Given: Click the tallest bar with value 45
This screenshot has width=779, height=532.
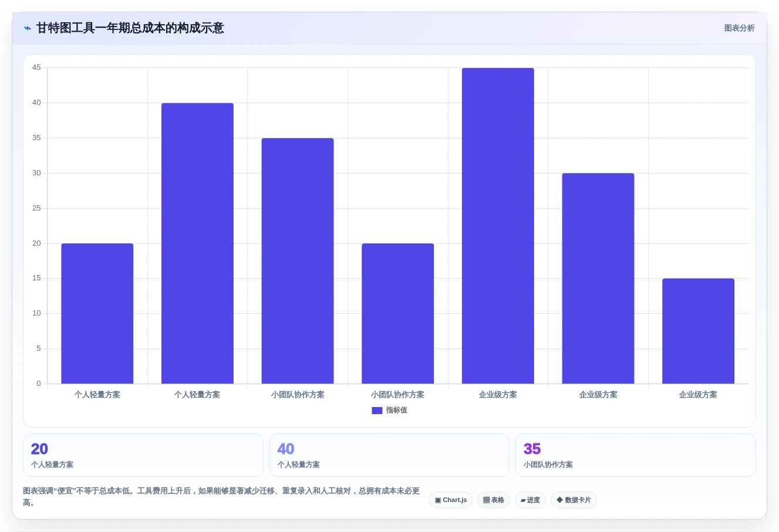Looking at the screenshot, I should click(498, 226).
